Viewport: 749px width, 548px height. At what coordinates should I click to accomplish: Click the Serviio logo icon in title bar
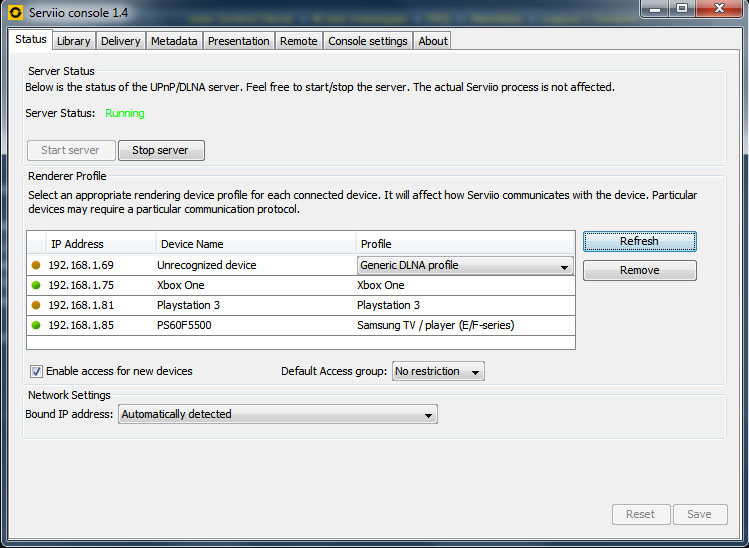(15, 10)
